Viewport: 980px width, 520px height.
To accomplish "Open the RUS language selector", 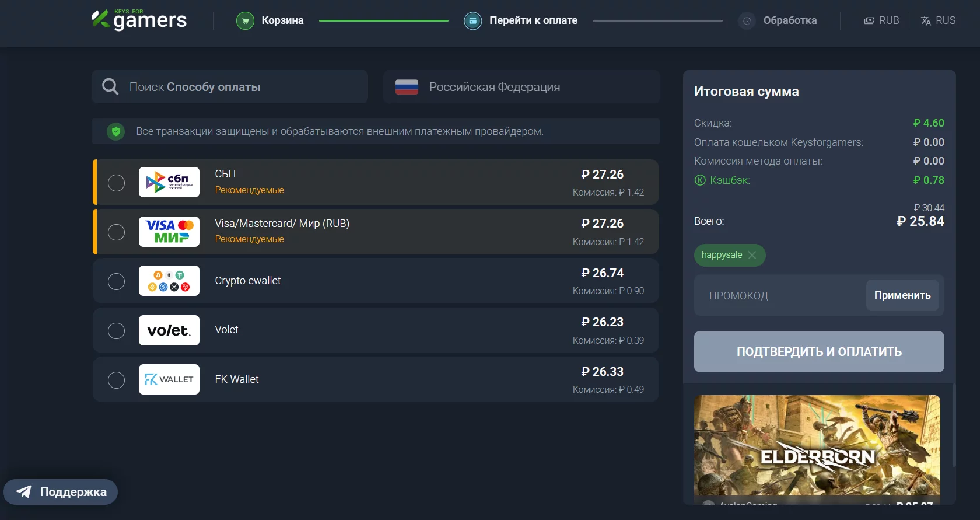I will (x=938, y=20).
